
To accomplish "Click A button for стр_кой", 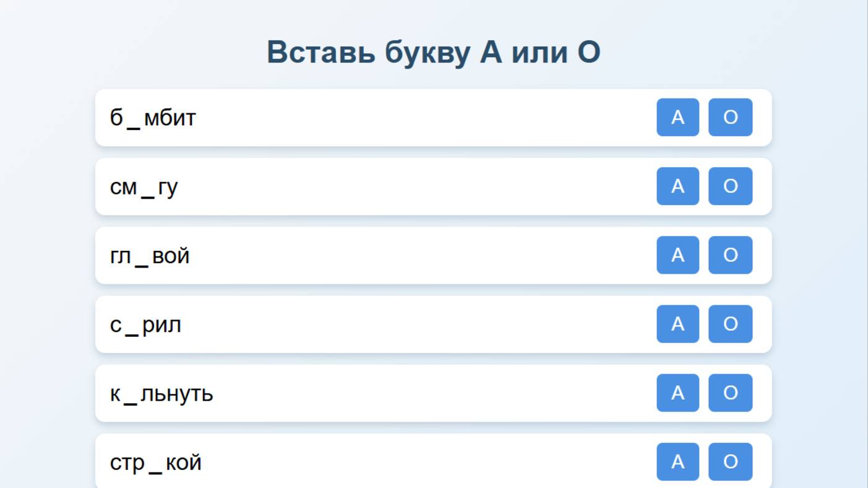I will click(x=677, y=461).
